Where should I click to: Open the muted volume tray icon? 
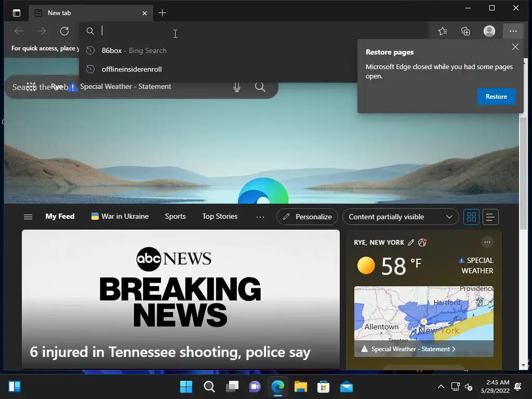469,387
